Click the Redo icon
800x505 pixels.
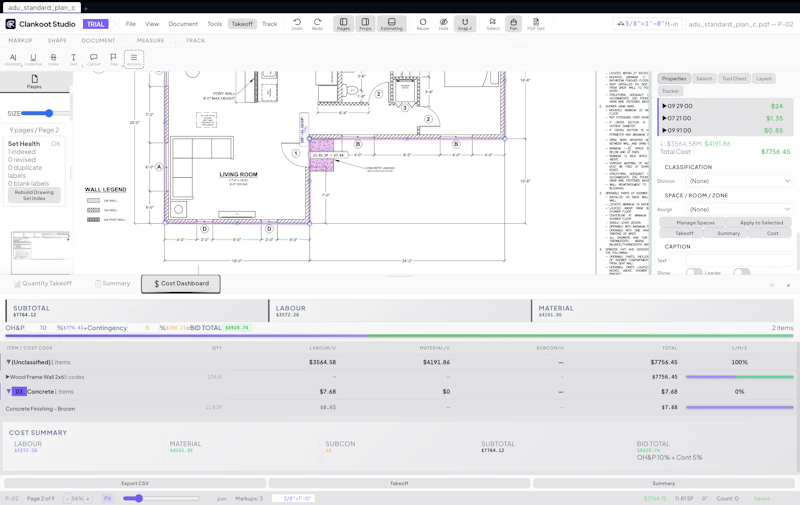pyautogui.click(x=317, y=23)
